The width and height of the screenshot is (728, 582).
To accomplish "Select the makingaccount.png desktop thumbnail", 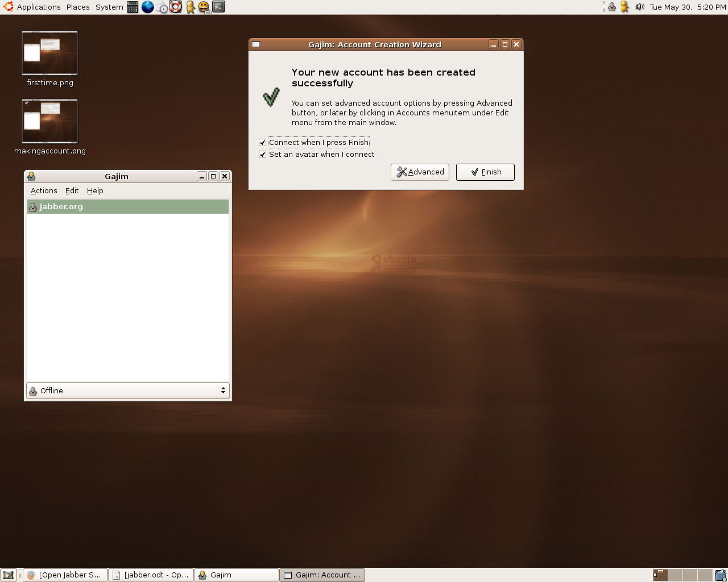I will pyautogui.click(x=49, y=121).
